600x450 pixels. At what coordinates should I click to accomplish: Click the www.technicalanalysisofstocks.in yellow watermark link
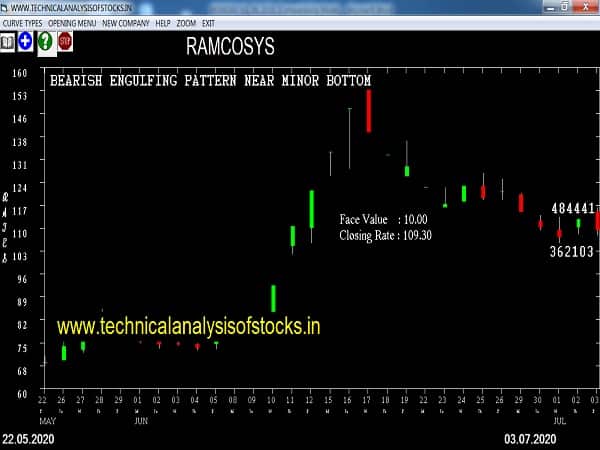point(188,326)
